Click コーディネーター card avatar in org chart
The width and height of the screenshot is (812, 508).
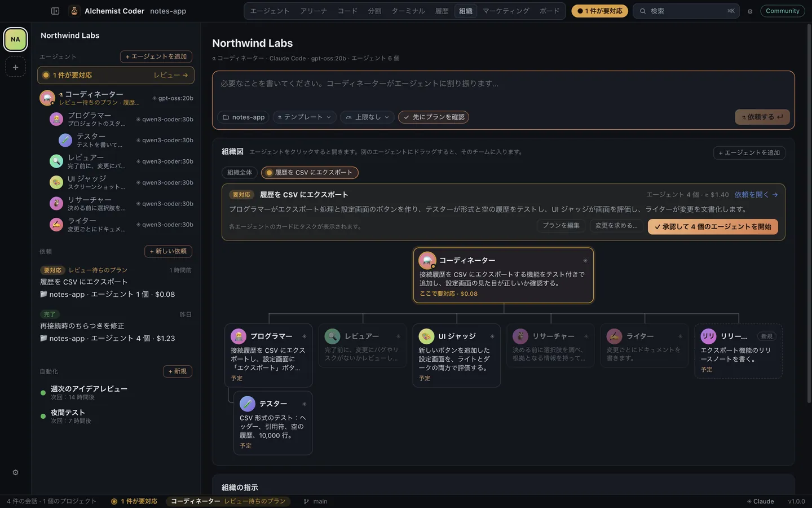coord(427,260)
